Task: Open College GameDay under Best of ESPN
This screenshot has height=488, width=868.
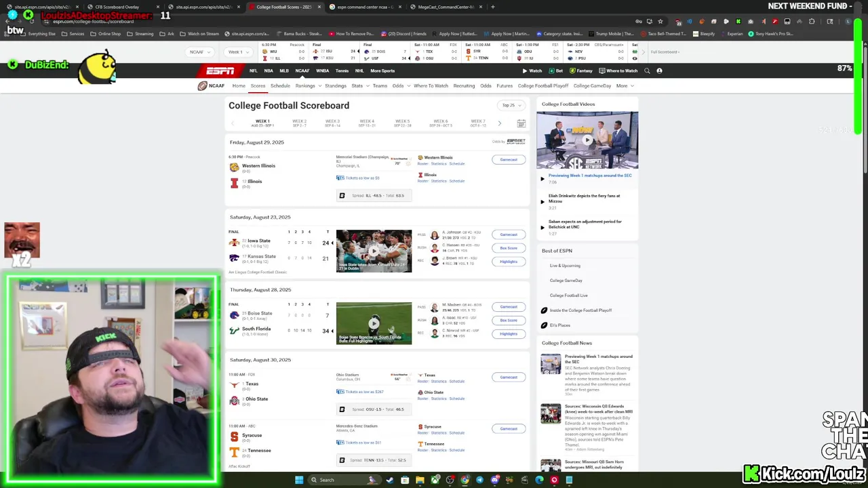Action: pos(566,281)
